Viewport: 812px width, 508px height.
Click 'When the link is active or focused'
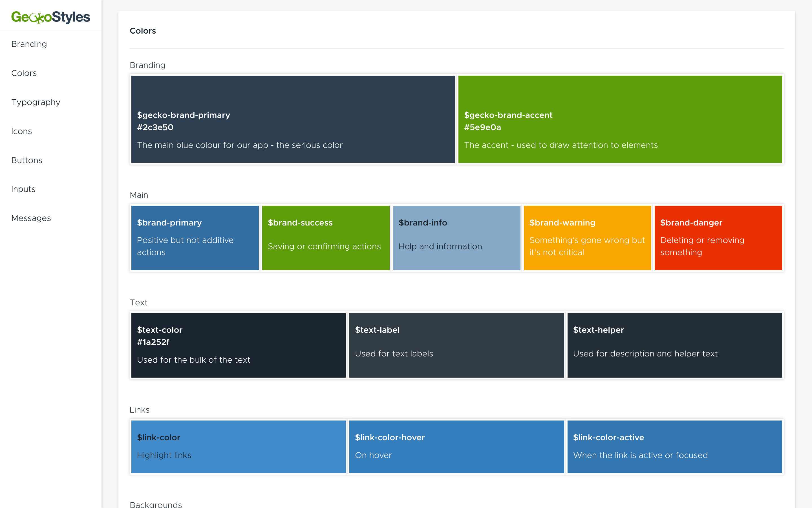tap(640, 455)
